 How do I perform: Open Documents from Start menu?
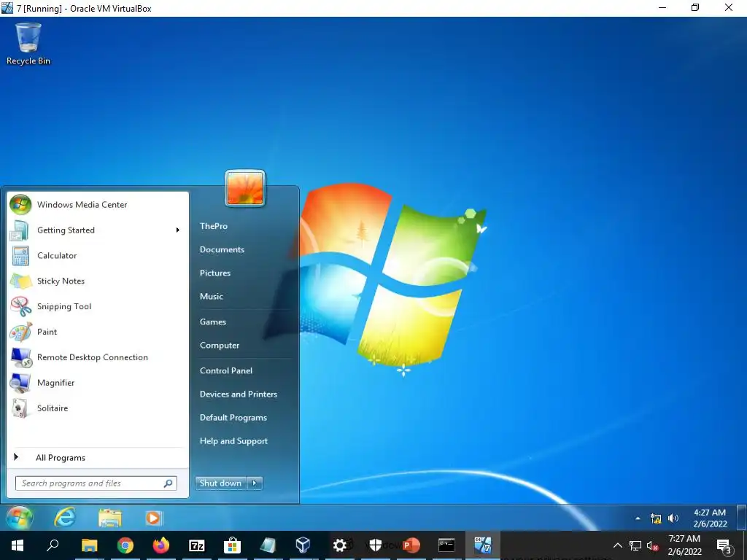click(222, 249)
